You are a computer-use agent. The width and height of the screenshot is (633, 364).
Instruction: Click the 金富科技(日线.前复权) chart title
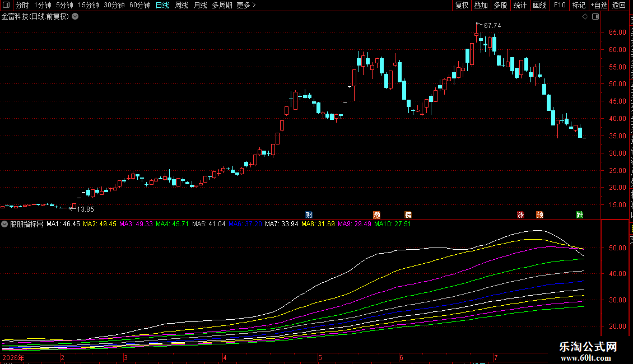[x=35, y=17]
